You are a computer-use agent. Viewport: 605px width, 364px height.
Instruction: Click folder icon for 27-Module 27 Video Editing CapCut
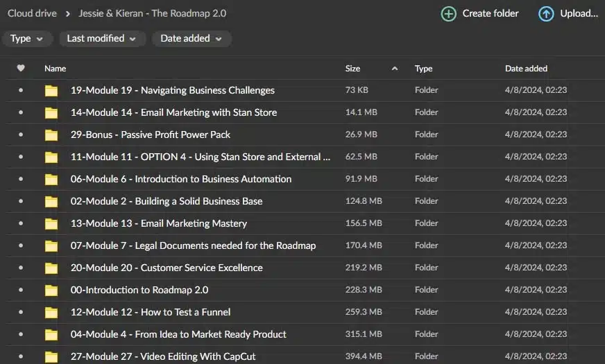[51, 356]
